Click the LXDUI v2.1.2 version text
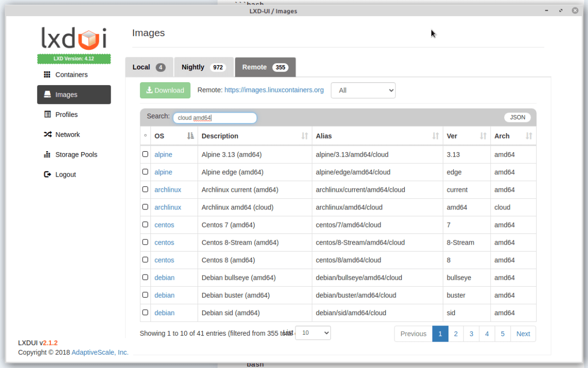The height and width of the screenshot is (368, 588). [x=38, y=343]
